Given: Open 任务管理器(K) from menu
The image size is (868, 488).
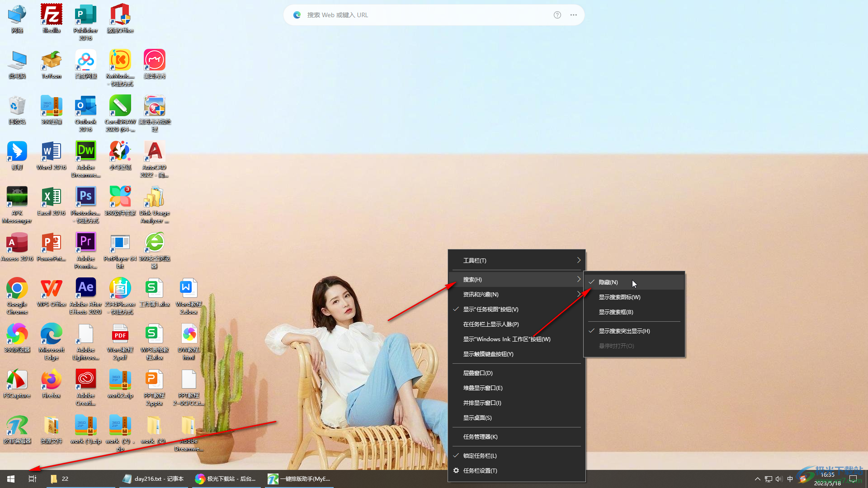Looking at the screenshot, I should [517, 436].
